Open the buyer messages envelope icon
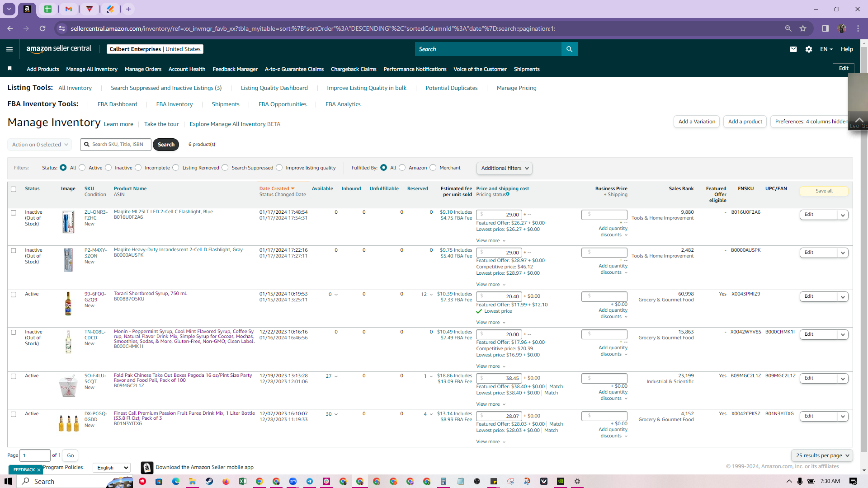 pos(793,49)
